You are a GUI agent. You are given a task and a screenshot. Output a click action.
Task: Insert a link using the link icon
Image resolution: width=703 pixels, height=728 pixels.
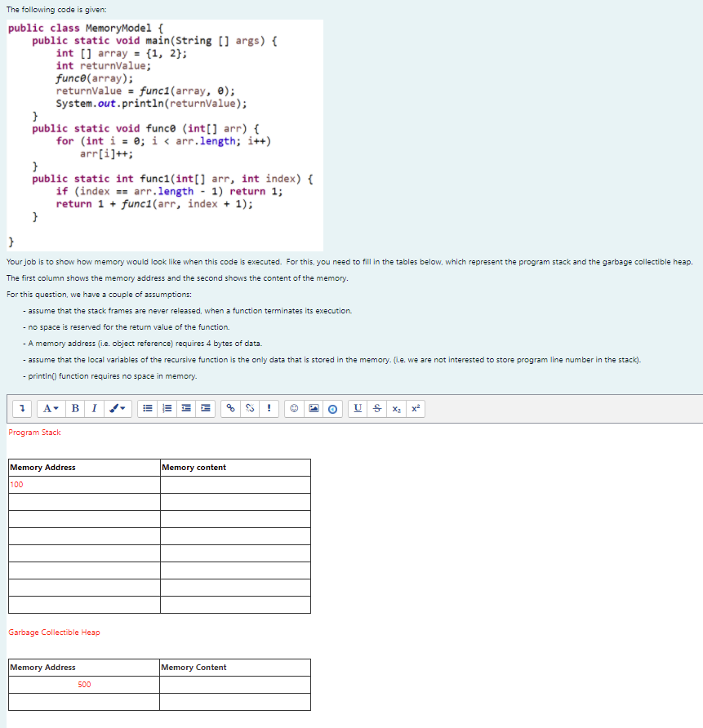pos(229,408)
